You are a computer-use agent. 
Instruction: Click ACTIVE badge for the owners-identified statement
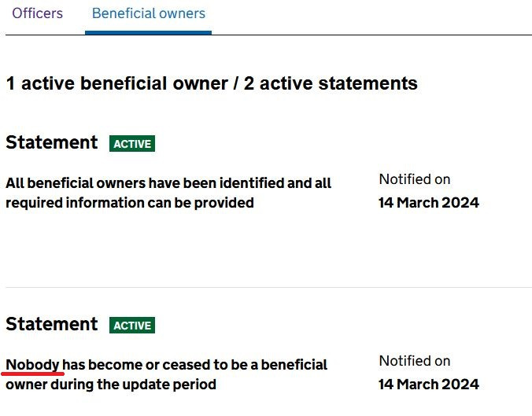pos(132,144)
